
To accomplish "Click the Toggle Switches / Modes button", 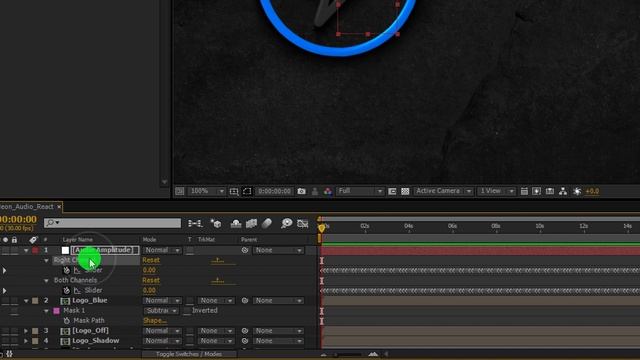I will point(189,354).
